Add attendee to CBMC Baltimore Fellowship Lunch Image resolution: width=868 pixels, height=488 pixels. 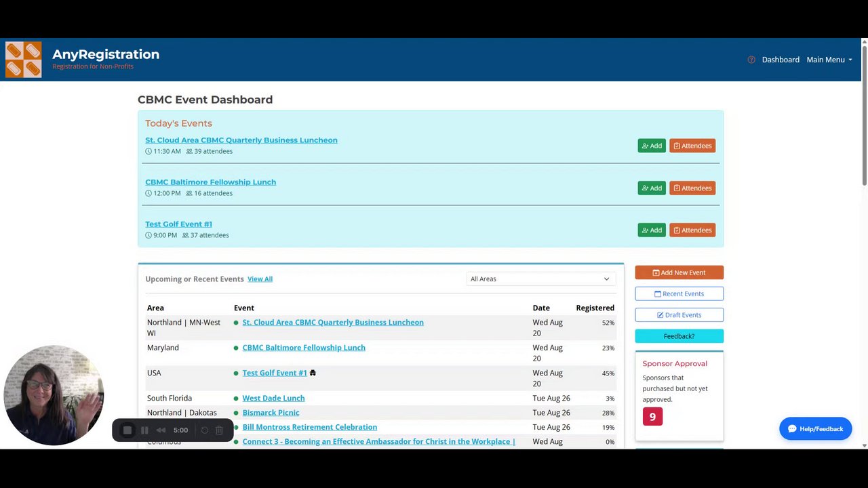[x=652, y=188]
